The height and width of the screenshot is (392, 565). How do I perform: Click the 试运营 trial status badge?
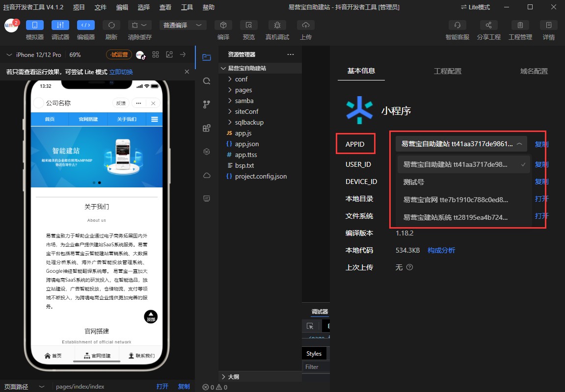coord(119,55)
